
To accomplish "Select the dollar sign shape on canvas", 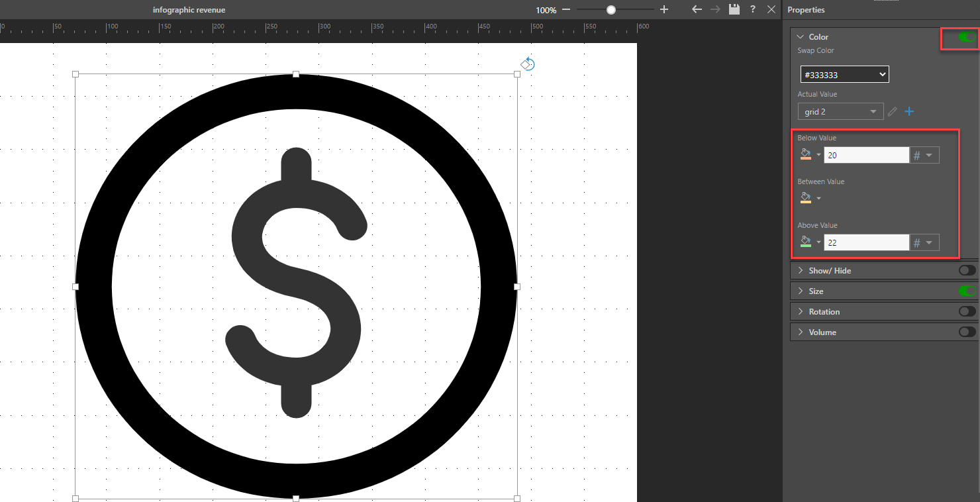I will pos(296,283).
